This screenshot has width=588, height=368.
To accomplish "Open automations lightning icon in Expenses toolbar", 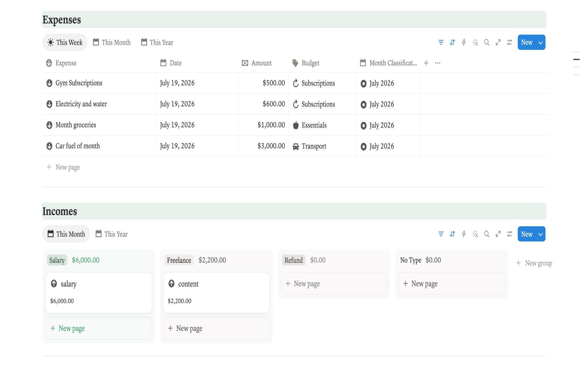I will (464, 43).
